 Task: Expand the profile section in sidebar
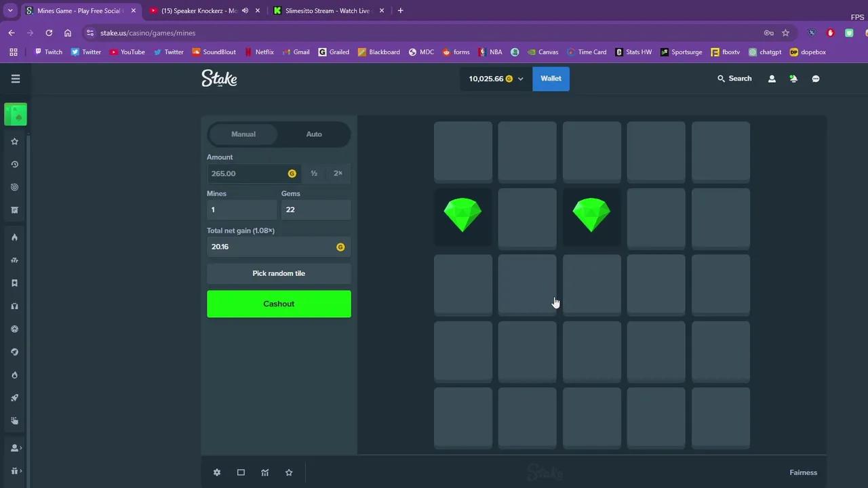(x=16, y=448)
